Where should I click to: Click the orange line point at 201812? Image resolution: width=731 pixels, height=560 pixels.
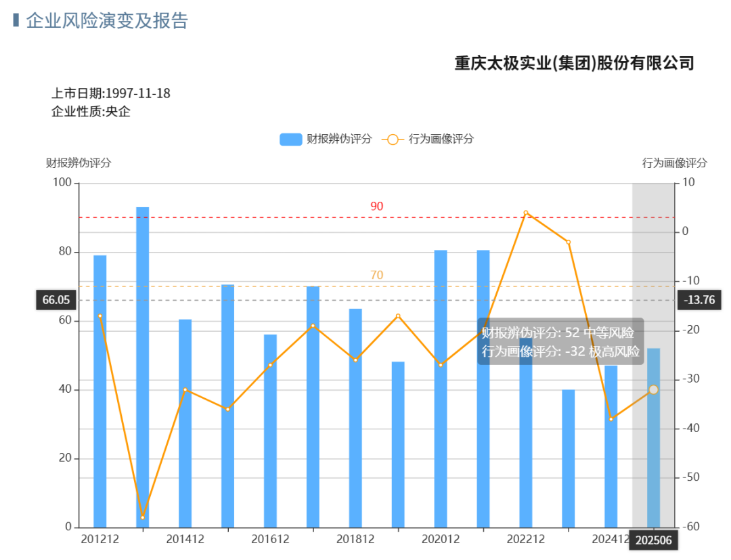(355, 360)
